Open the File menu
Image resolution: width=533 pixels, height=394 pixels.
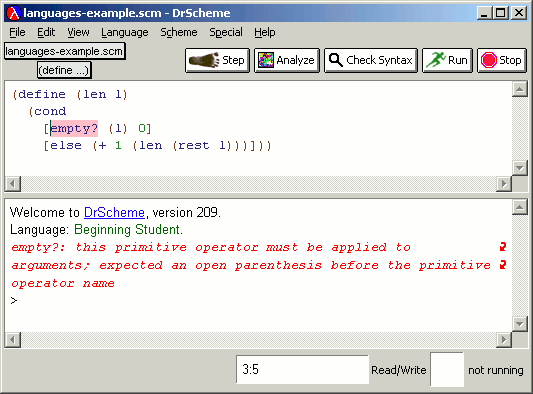pos(17,32)
